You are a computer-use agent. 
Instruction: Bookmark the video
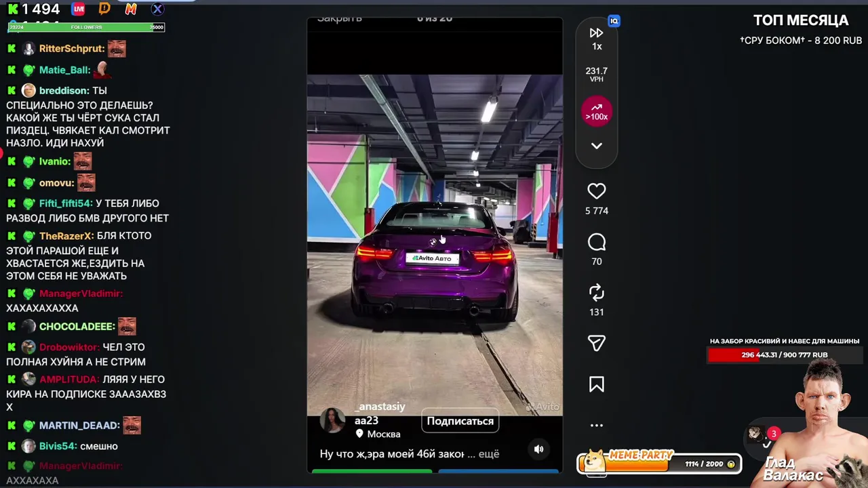click(x=597, y=384)
